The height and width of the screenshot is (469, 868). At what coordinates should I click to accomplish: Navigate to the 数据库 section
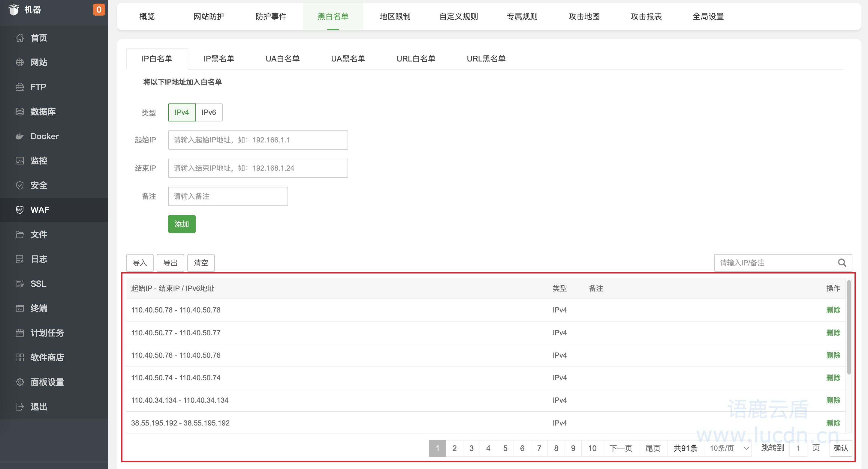point(43,112)
